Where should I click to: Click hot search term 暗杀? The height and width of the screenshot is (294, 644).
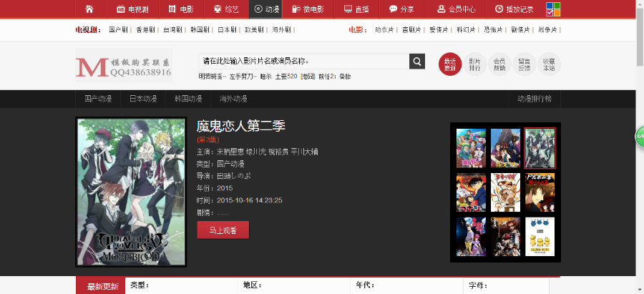point(265,77)
